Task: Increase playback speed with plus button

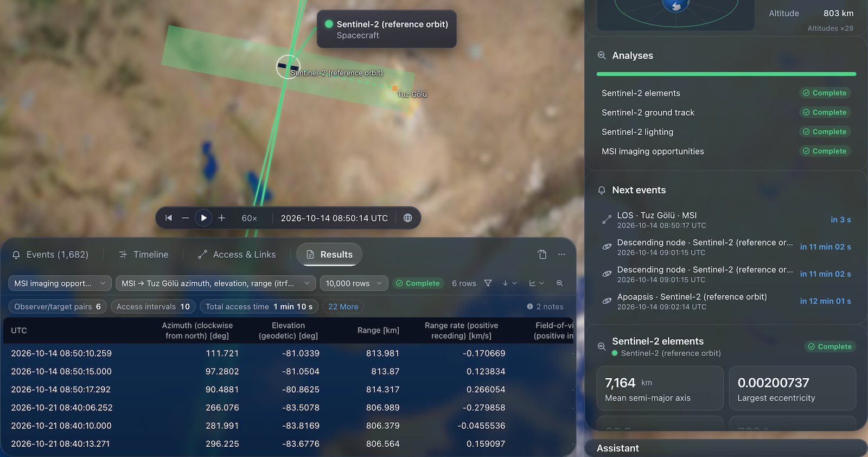Action: tap(221, 218)
